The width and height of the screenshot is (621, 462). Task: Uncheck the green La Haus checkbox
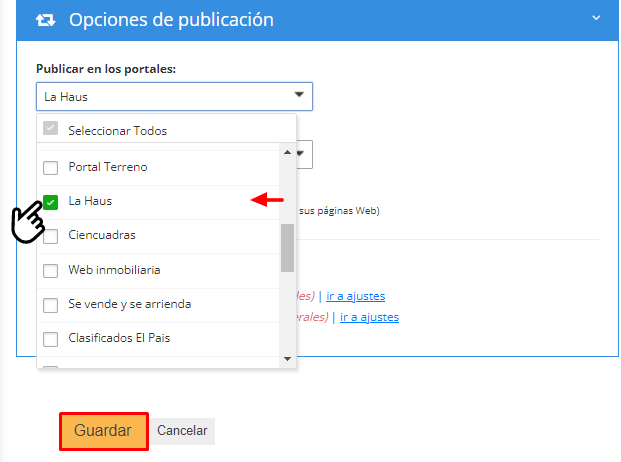(51, 201)
